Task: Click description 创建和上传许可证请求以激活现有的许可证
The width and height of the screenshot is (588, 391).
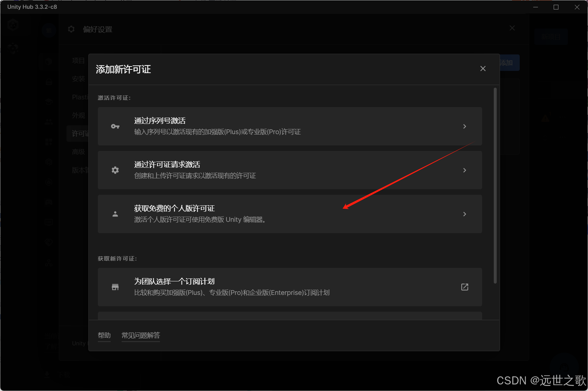Action: [195, 176]
